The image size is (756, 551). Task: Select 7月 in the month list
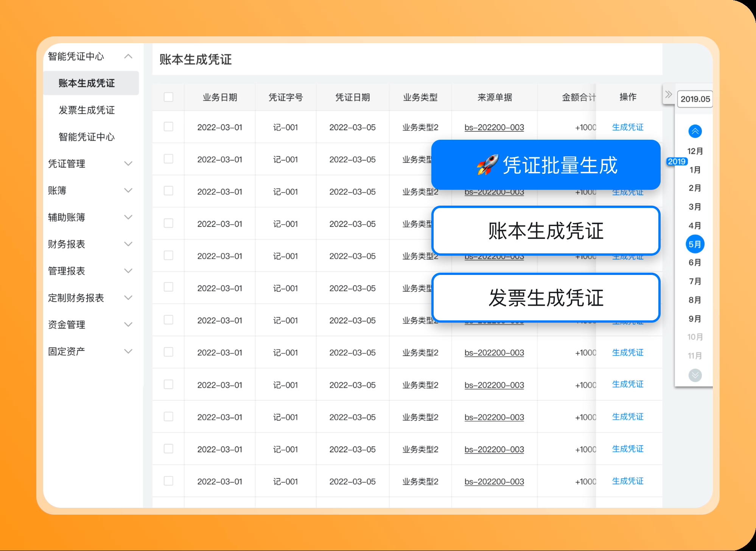point(695,281)
